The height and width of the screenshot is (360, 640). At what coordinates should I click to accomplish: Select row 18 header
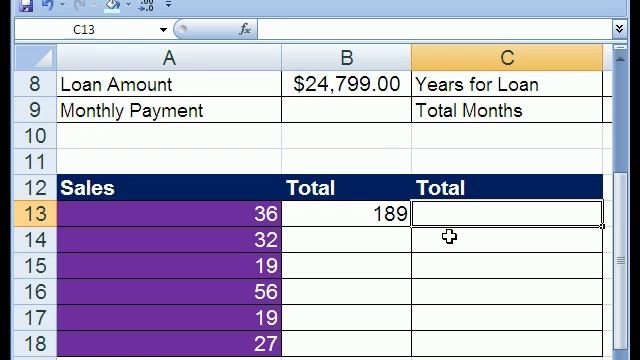[x=35, y=344]
